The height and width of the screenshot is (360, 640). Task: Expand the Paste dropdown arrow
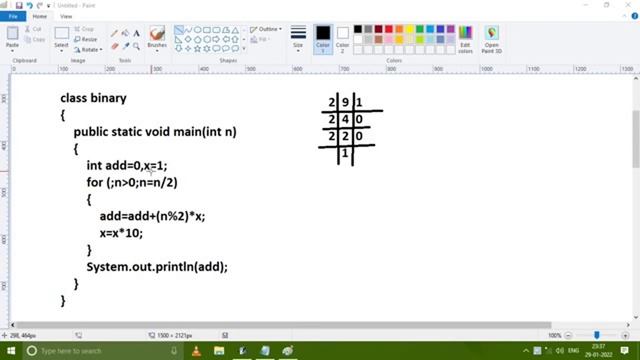12,51
